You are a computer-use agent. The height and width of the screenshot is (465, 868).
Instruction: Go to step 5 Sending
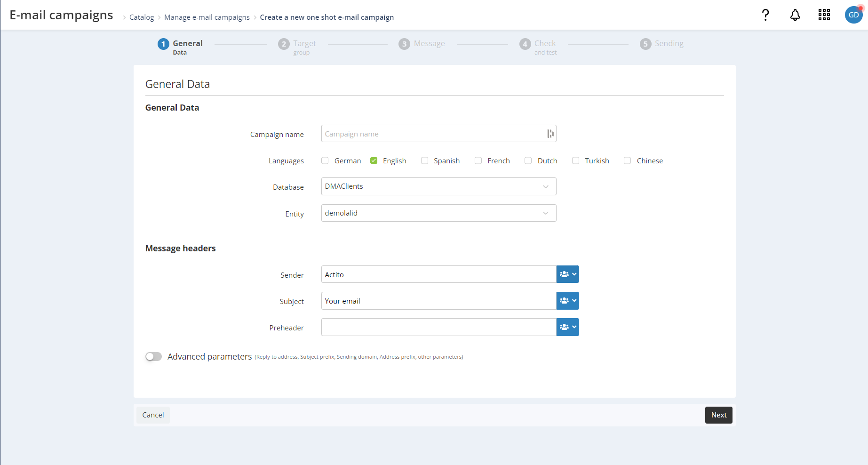tap(661, 44)
